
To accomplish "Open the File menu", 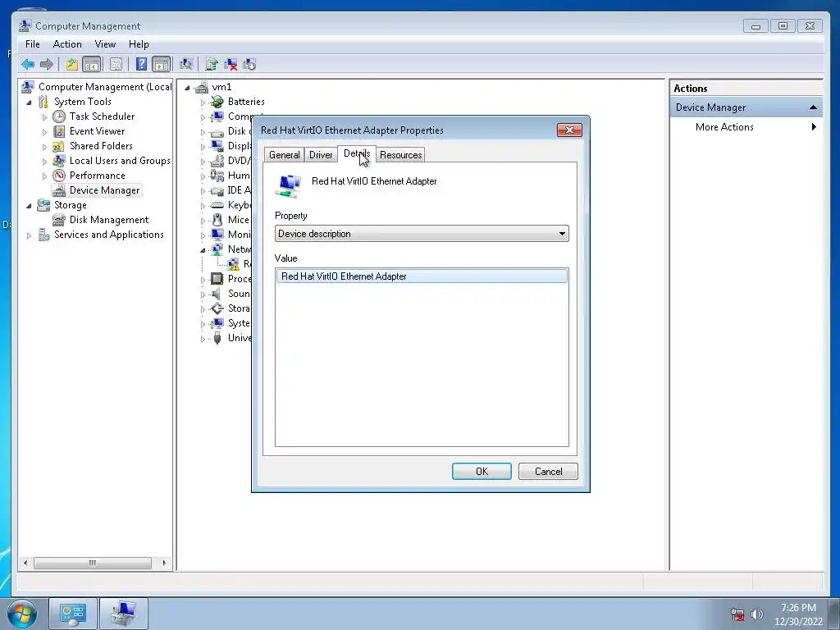I will pos(32,44).
